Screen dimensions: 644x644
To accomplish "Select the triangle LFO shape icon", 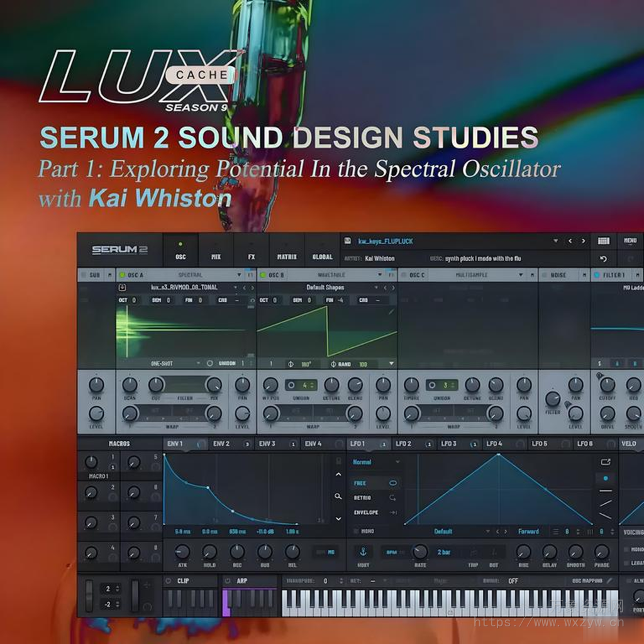I will coord(606,503).
